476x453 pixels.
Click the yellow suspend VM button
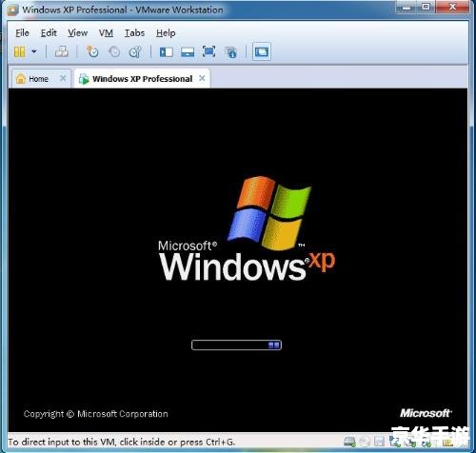coord(19,51)
